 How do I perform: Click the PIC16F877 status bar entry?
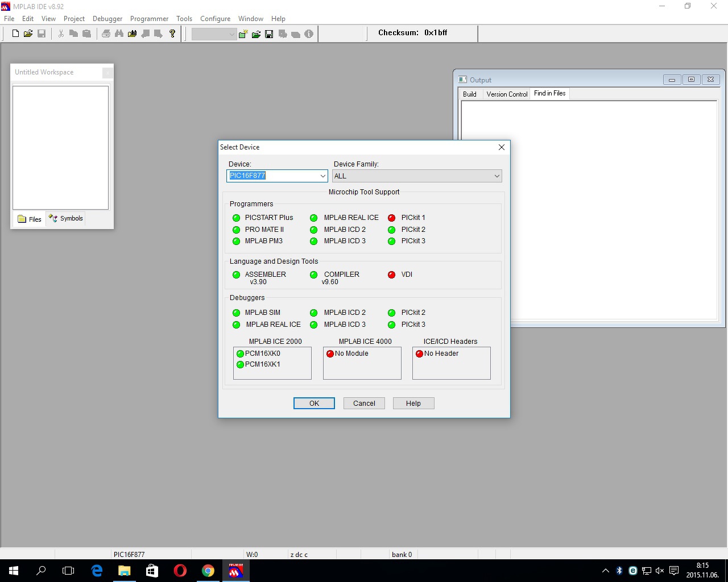click(129, 555)
